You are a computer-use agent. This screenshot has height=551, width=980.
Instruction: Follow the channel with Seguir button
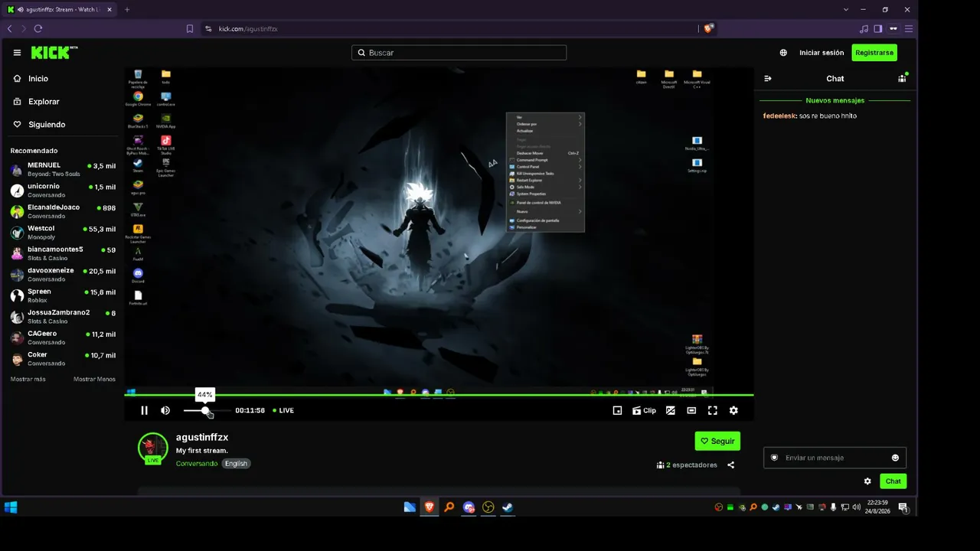point(717,441)
